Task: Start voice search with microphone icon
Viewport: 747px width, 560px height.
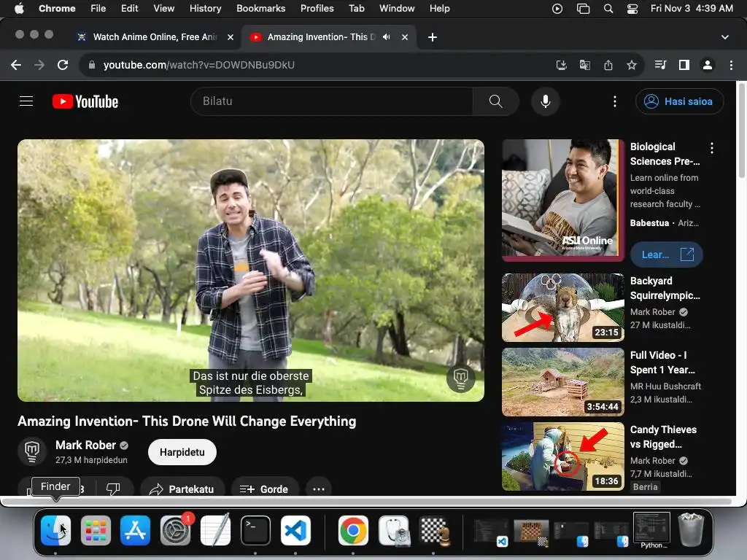Action: pyautogui.click(x=545, y=101)
